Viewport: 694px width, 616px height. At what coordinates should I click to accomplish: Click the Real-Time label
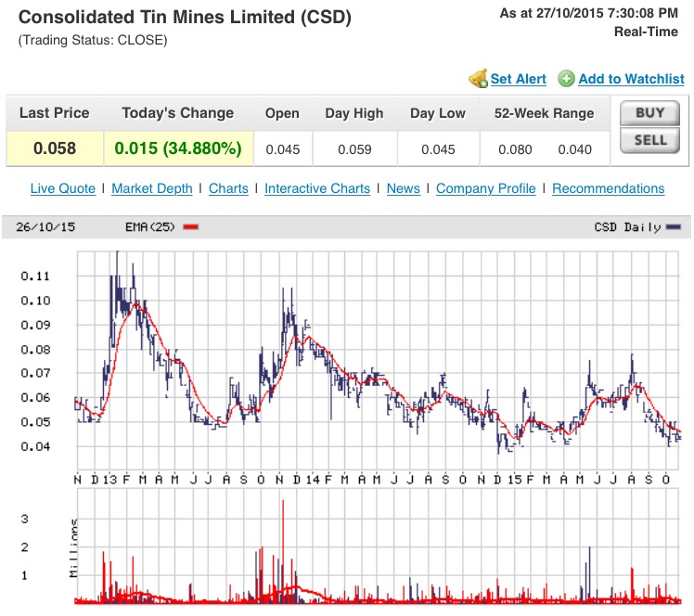tap(646, 32)
